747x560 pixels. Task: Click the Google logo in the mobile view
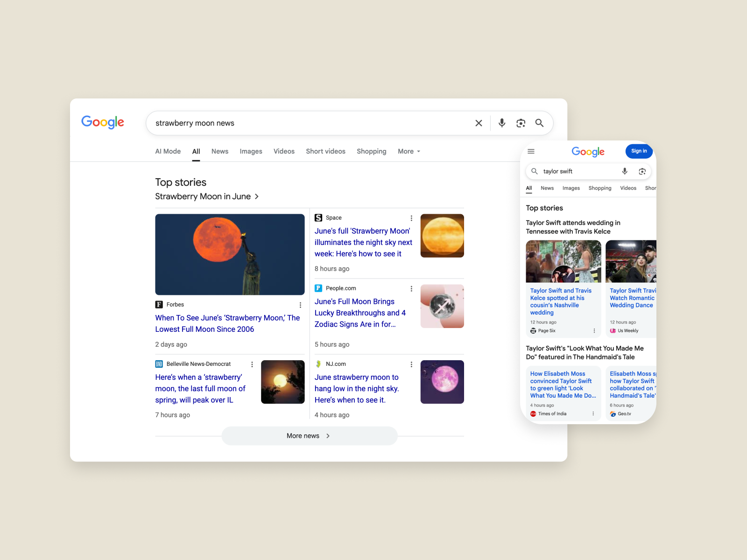click(588, 152)
